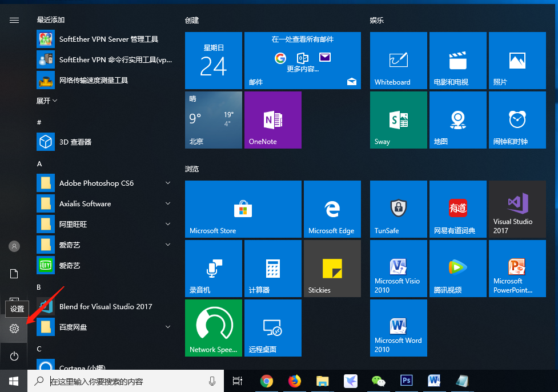
Task: Click the 浏览 tile group title
Action: tap(192, 169)
